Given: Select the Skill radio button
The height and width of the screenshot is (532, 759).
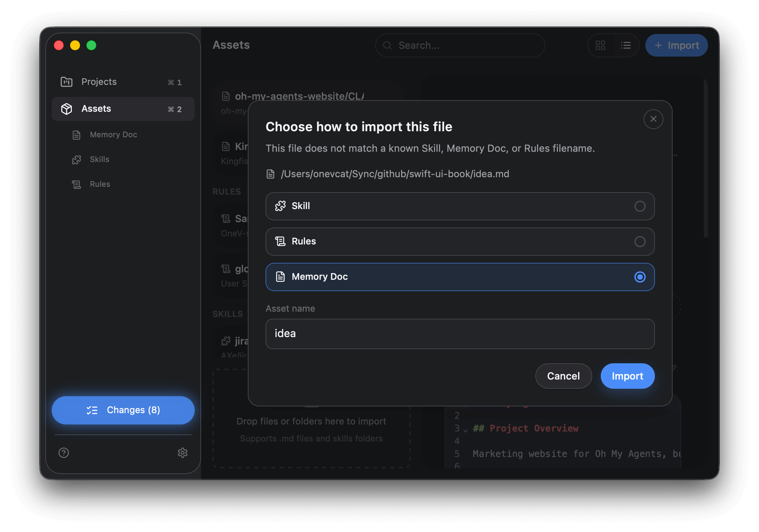Looking at the screenshot, I should 640,206.
